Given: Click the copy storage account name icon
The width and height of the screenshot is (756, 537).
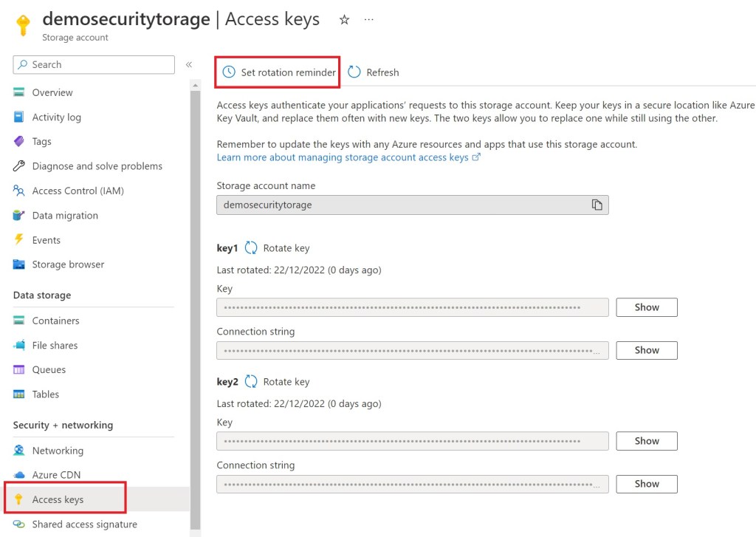Looking at the screenshot, I should (597, 205).
